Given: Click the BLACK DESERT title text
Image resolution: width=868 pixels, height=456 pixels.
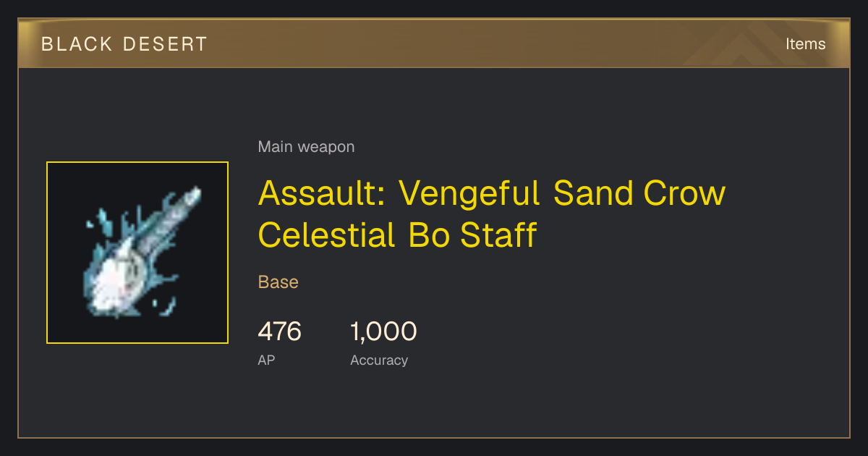Looking at the screenshot, I should pos(124,44).
